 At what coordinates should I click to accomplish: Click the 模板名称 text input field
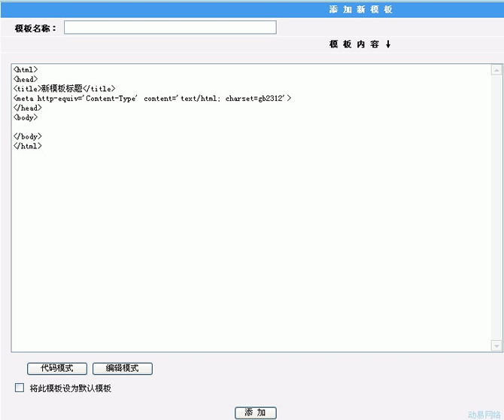click(170, 28)
